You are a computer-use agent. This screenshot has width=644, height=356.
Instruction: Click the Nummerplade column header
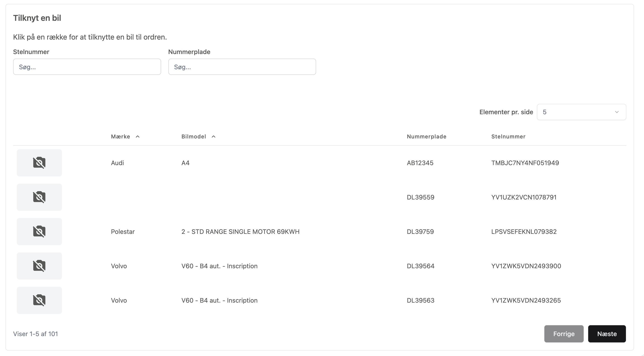tap(426, 137)
